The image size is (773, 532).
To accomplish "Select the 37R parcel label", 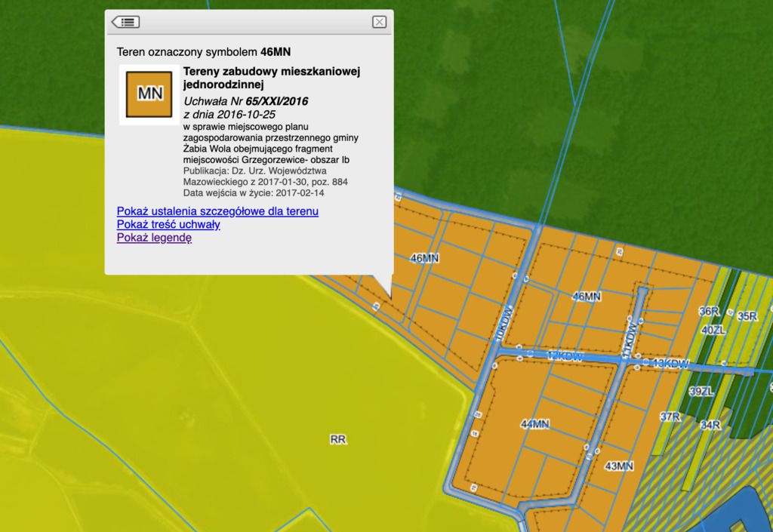I will (x=670, y=417).
